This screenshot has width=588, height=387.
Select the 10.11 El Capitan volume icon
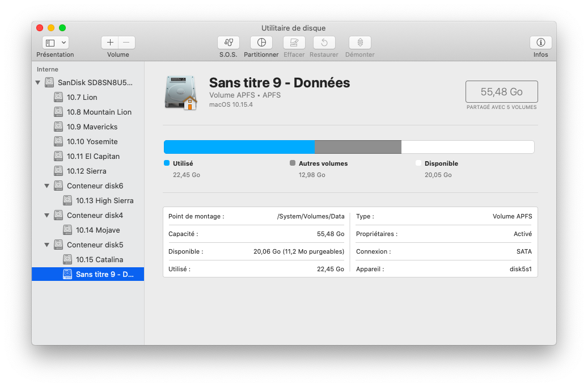pos(58,156)
